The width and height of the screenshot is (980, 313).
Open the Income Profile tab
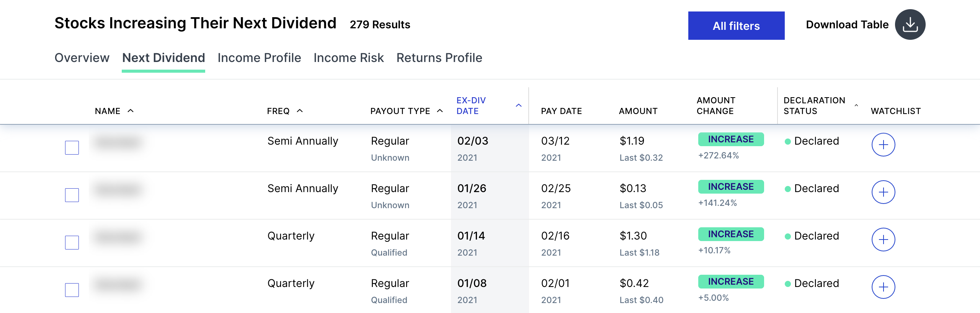(259, 58)
